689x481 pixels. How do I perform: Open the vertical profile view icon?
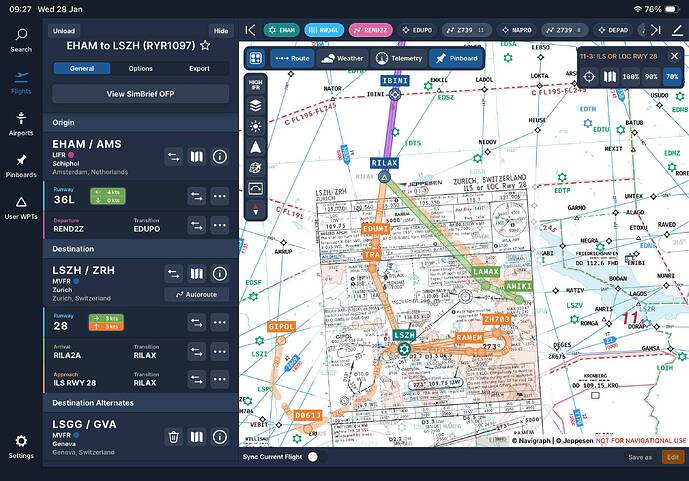[x=255, y=189]
